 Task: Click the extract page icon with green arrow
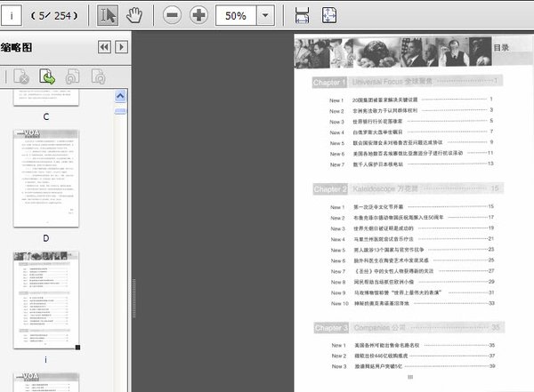point(46,77)
